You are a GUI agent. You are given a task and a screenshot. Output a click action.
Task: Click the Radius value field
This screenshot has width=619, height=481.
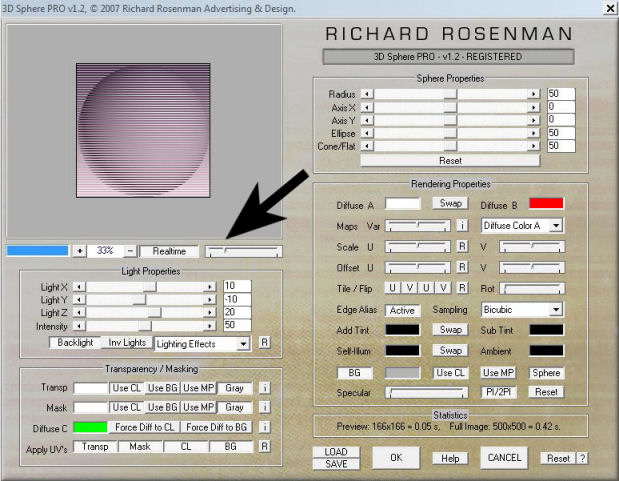561,94
